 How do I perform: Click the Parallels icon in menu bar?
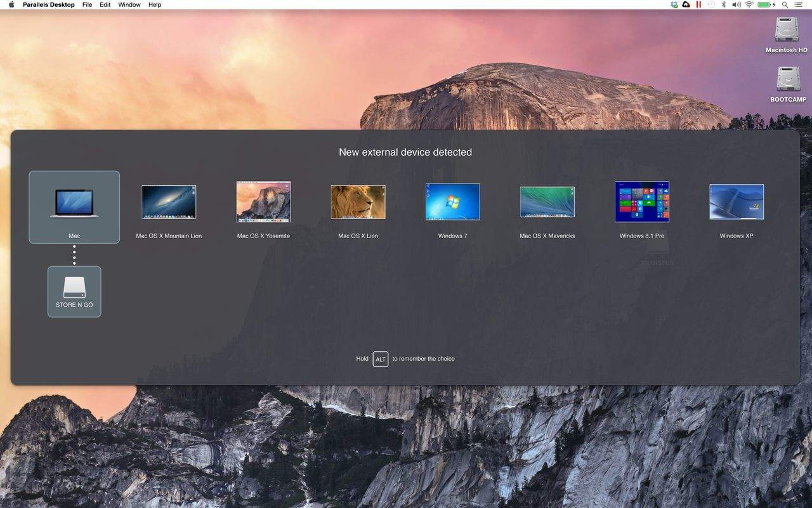pyautogui.click(x=698, y=4)
